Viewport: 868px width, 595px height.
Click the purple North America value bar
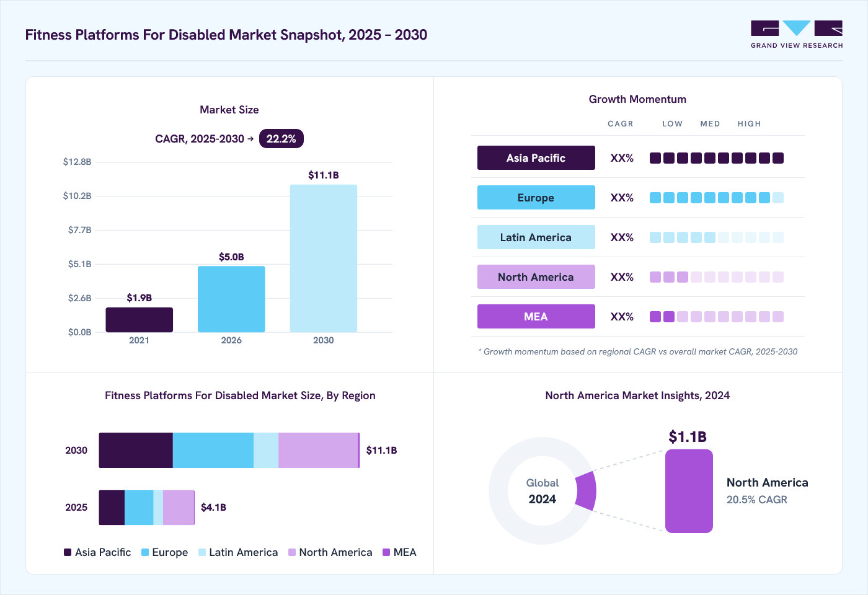tap(689, 491)
